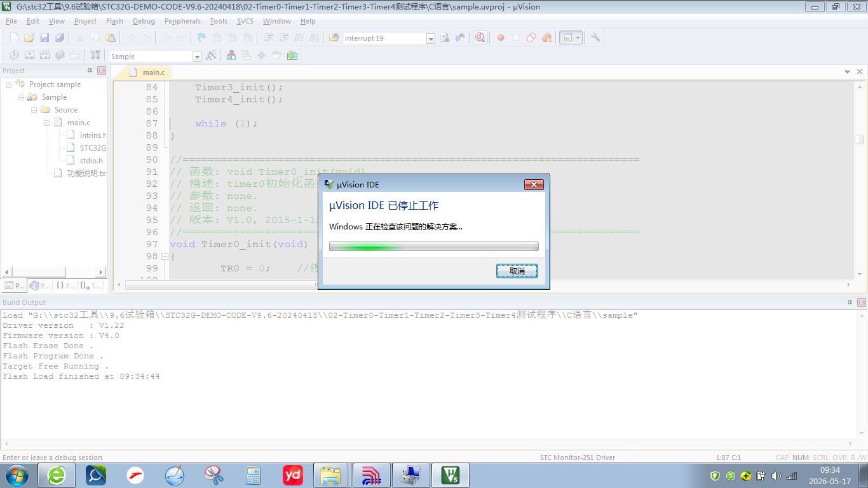Click the editor vertical scrollbar thumb

859,139
